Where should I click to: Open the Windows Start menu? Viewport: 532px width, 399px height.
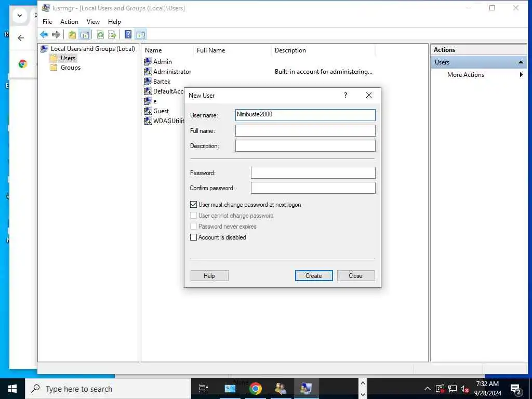[x=12, y=389]
